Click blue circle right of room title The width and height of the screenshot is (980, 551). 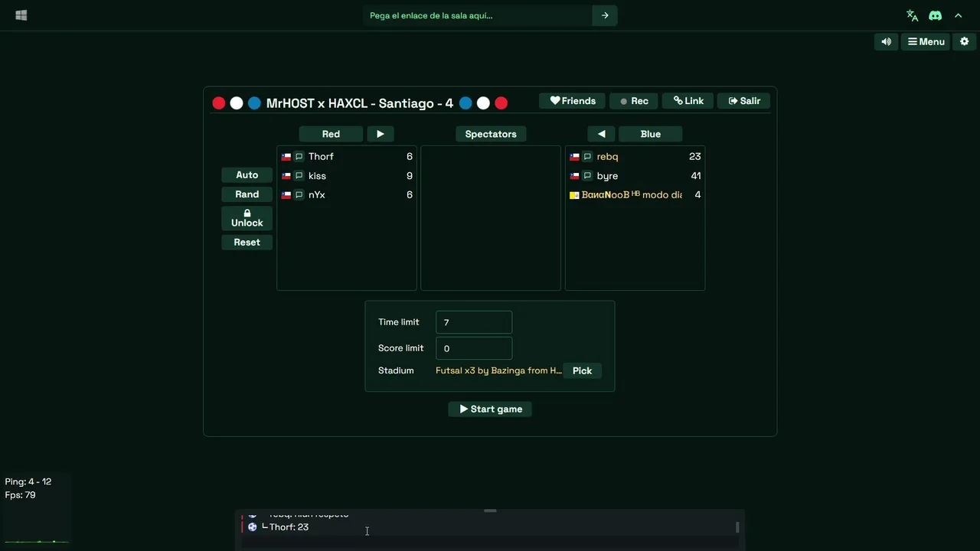coord(465,103)
